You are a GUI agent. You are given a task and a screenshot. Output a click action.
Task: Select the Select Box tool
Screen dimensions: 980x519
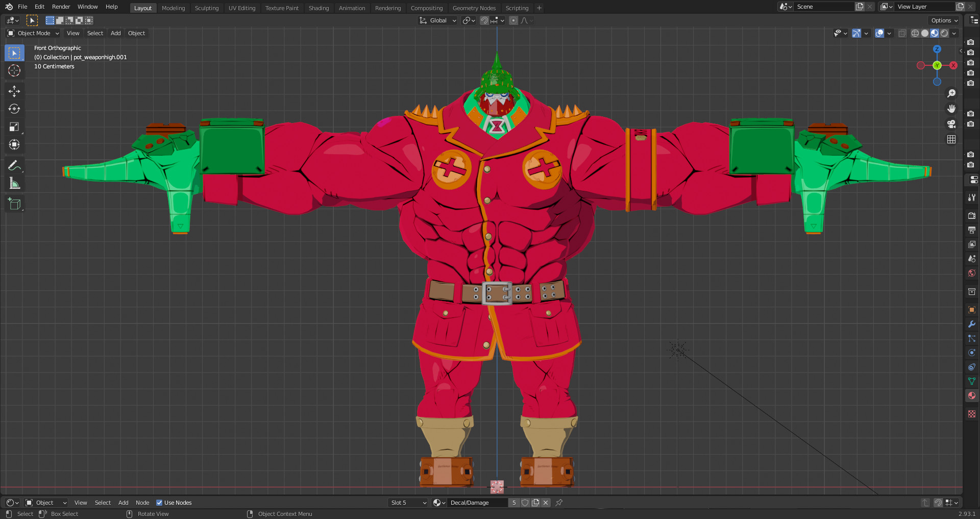(x=14, y=53)
